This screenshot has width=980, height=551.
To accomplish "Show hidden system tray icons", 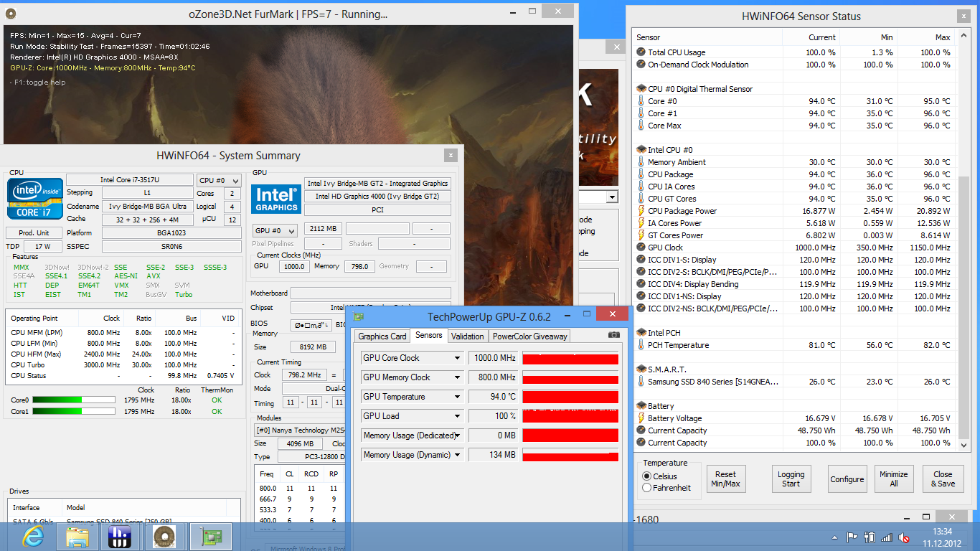I will pos(836,537).
